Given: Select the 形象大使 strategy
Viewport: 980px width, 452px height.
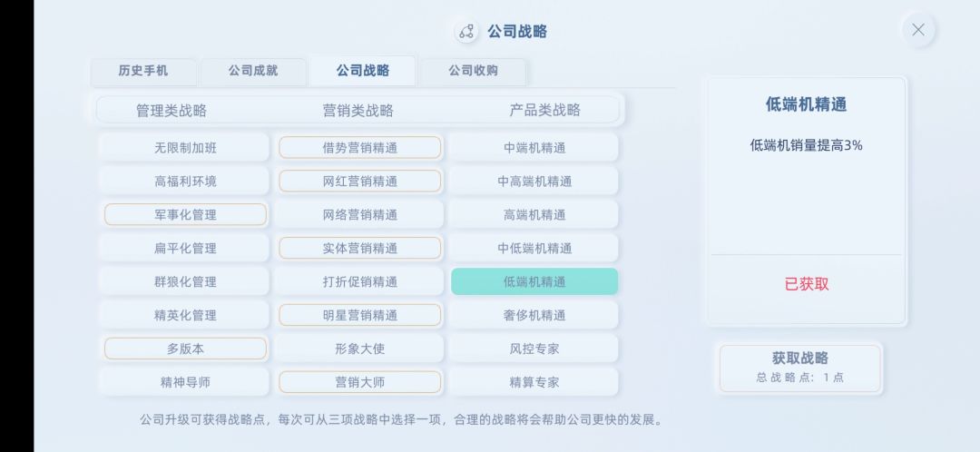Looking at the screenshot, I should click(359, 349).
